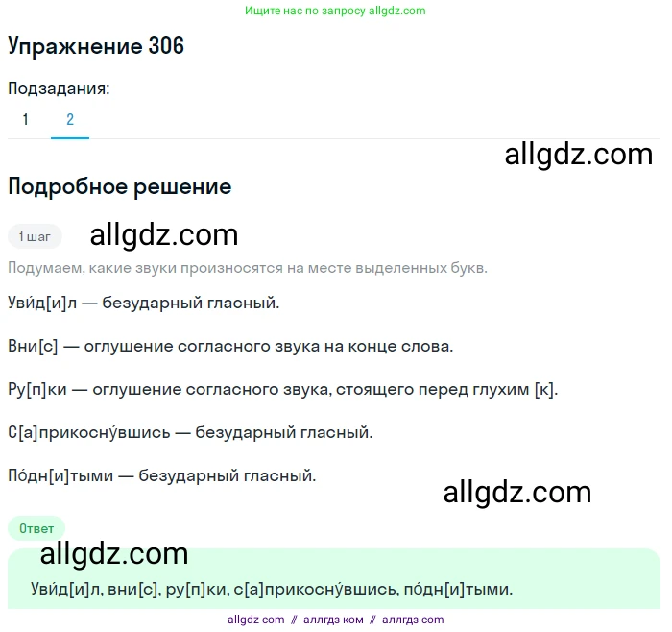Click the line 'Увйд[и]л — безударный гласный'
The width and height of the screenshot is (672, 632).
[x=144, y=304]
